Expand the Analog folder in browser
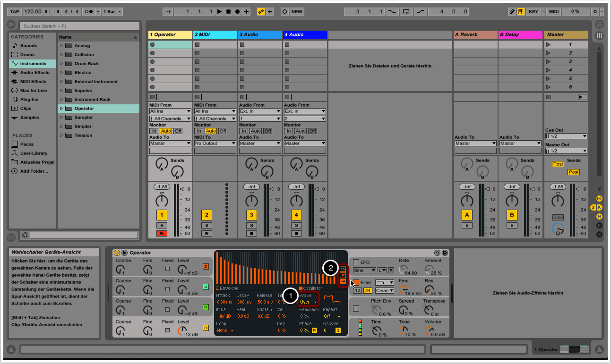This screenshot has width=611, height=364. pos(61,46)
